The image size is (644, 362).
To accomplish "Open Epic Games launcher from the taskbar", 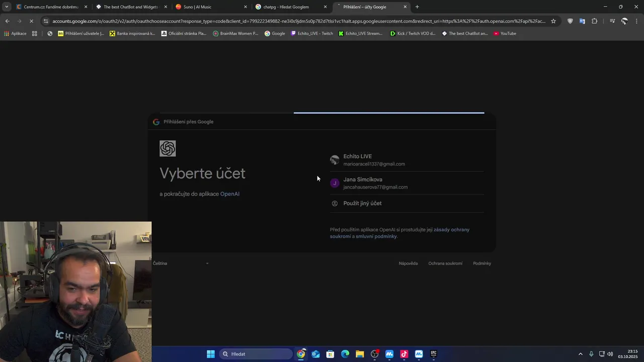I will [x=433, y=354].
